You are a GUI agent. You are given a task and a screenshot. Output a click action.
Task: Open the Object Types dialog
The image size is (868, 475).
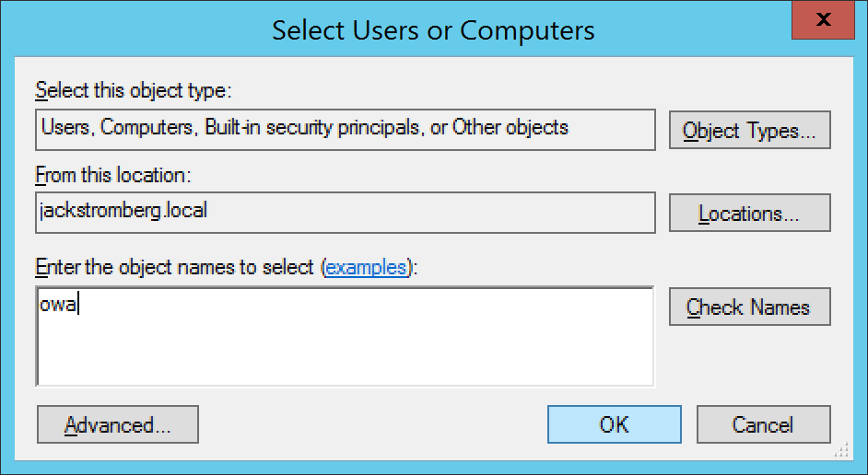pos(749,131)
